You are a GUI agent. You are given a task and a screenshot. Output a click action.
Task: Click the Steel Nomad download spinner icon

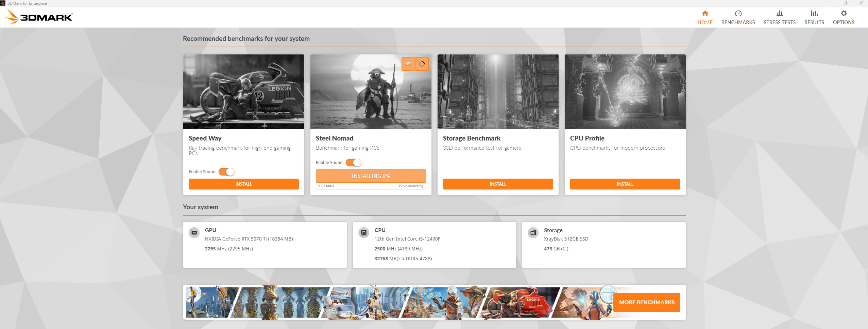(x=422, y=64)
